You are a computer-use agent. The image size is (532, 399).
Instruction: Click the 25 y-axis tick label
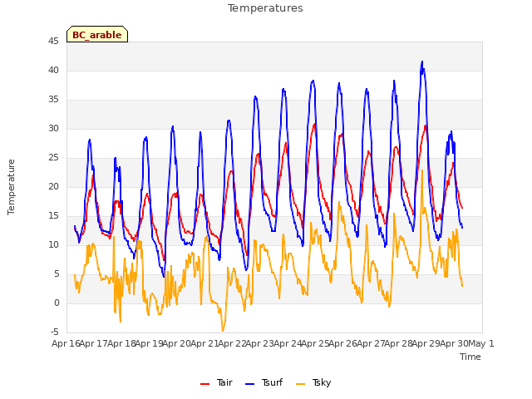point(53,158)
